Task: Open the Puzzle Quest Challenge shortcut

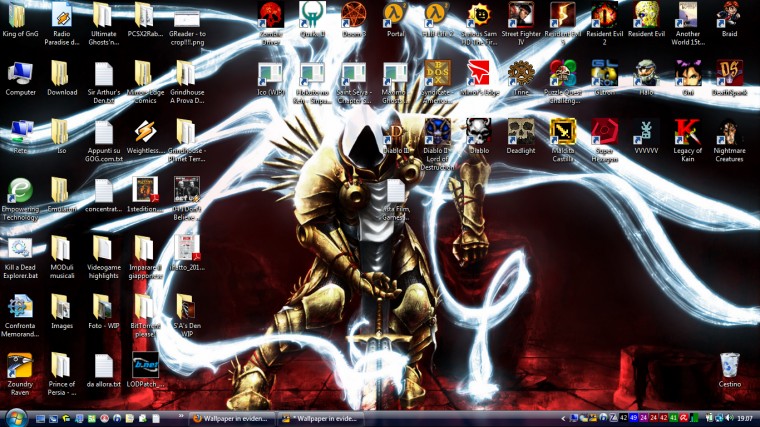Action: point(563,74)
